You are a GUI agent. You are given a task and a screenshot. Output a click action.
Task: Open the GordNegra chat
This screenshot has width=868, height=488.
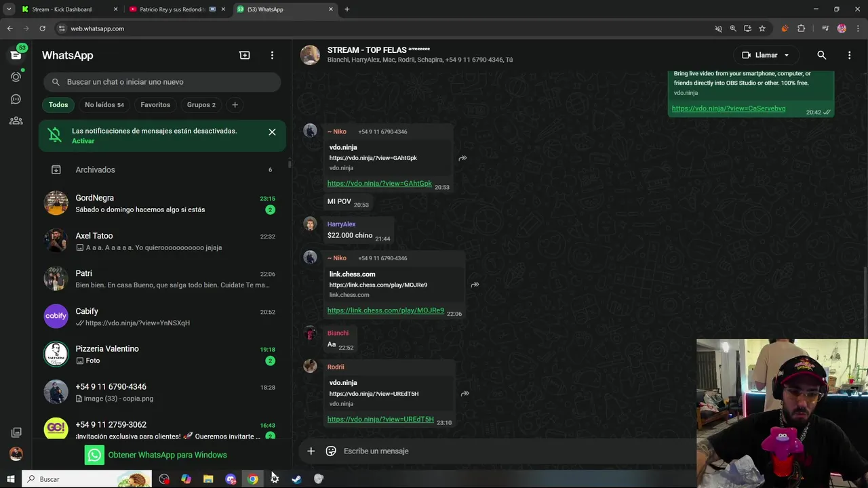[x=162, y=203]
